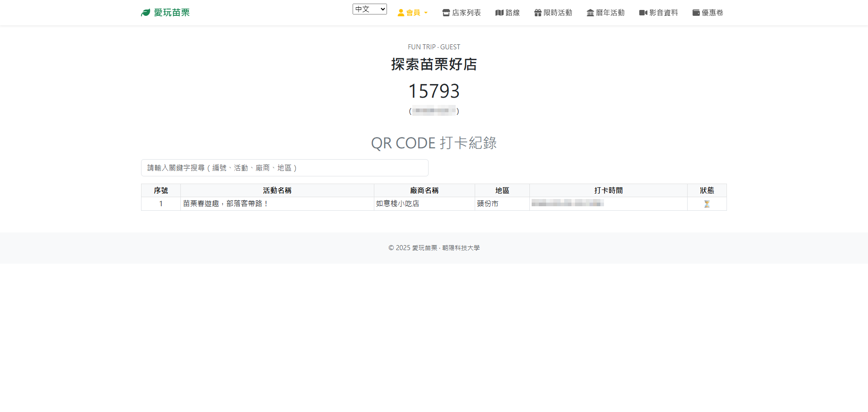Expand the 會員 member dropdown
The image size is (868, 412).
click(412, 13)
